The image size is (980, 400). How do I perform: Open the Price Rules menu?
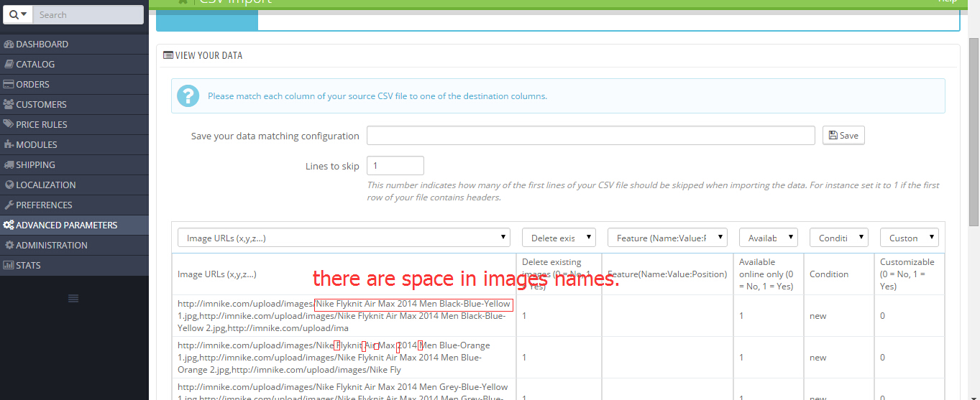(x=74, y=125)
